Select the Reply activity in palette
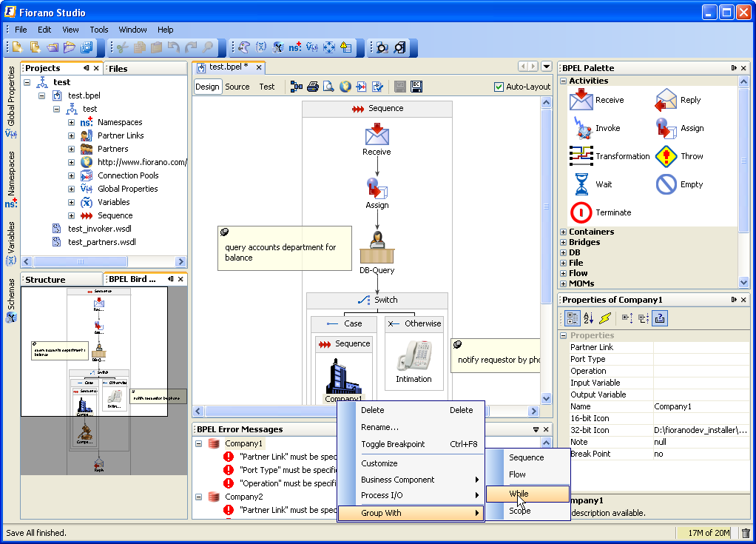 tap(678, 100)
